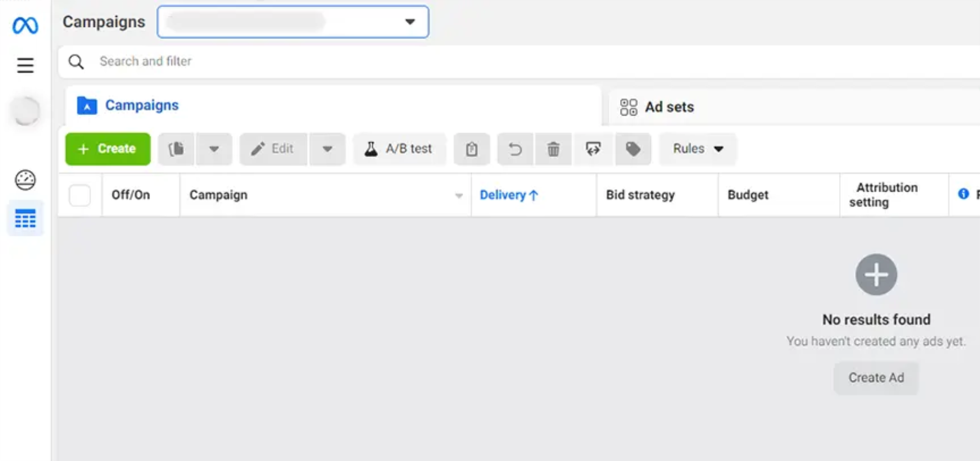980x461 pixels.
Task: Click the Create Ad button
Action: point(876,378)
